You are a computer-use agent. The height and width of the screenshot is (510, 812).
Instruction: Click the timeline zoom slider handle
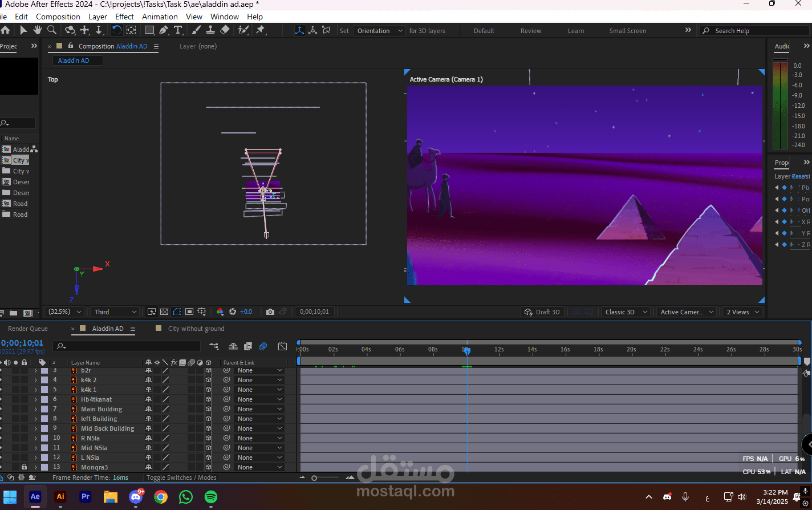click(x=314, y=478)
